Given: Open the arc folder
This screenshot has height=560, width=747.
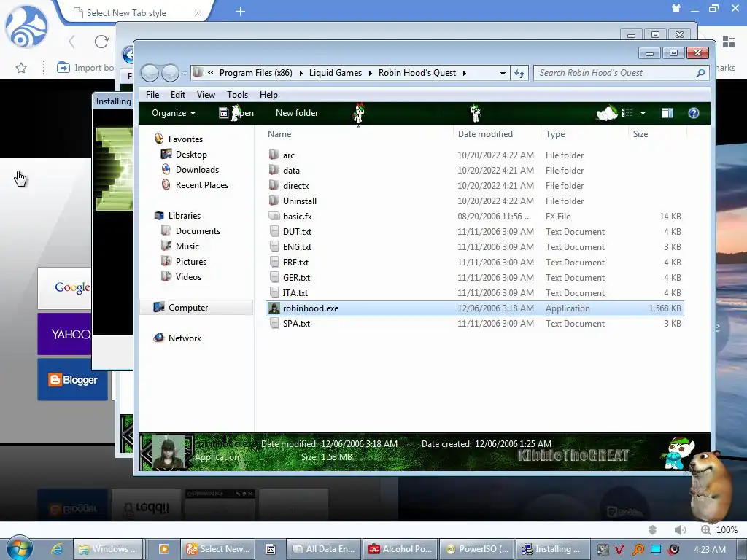Looking at the screenshot, I should (289, 155).
